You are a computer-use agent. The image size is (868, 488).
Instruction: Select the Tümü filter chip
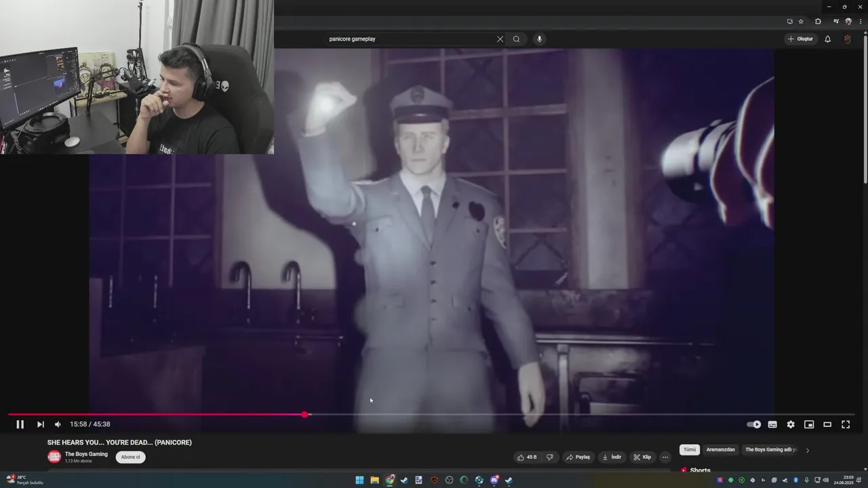pyautogui.click(x=690, y=449)
